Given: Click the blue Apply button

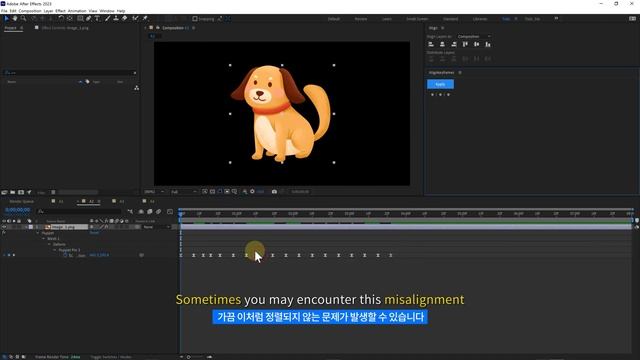Looking at the screenshot, I should (x=440, y=84).
